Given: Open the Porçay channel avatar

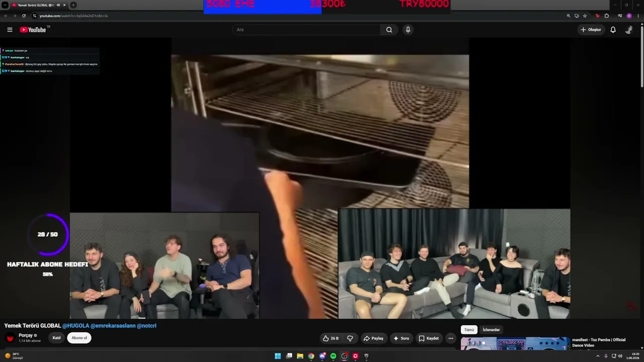Looking at the screenshot, I should (x=10, y=338).
